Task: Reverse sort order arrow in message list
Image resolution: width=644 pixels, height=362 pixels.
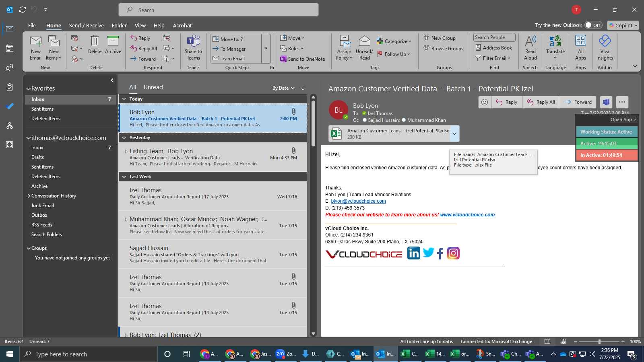Action: click(303, 88)
